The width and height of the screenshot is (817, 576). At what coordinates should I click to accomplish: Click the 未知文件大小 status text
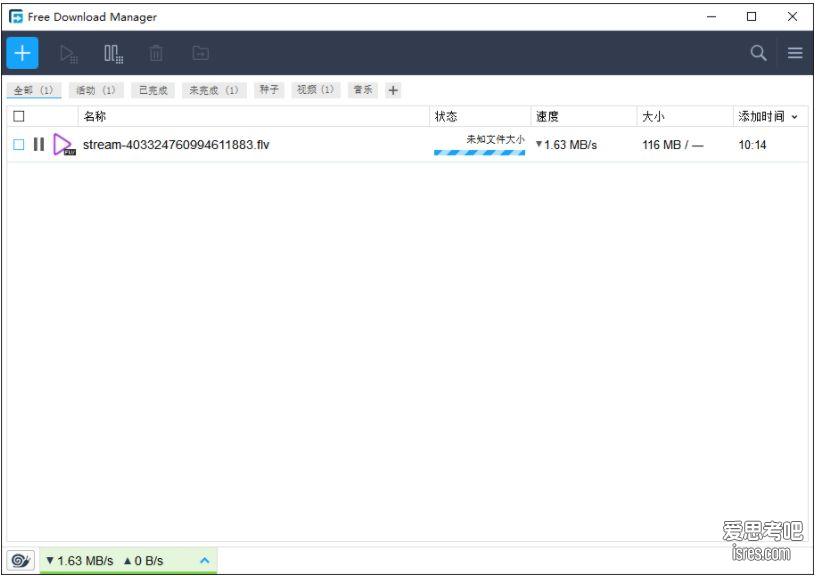coord(495,139)
